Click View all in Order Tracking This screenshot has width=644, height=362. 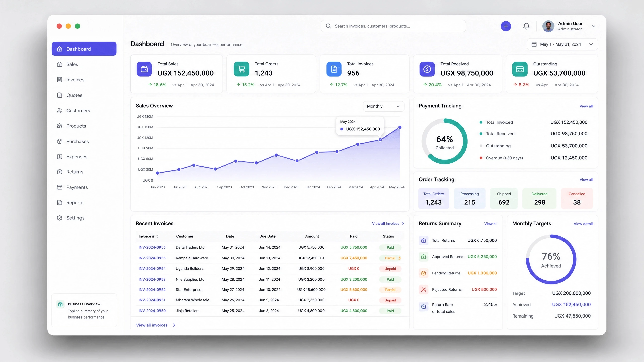(586, 180)
